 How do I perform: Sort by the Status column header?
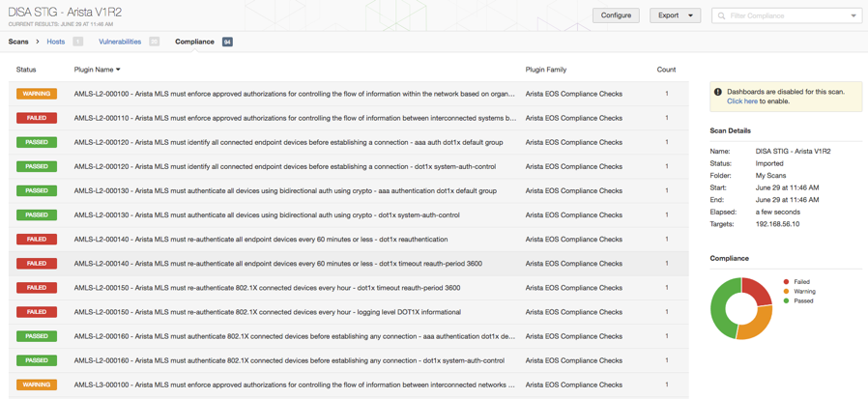(26, 70)
